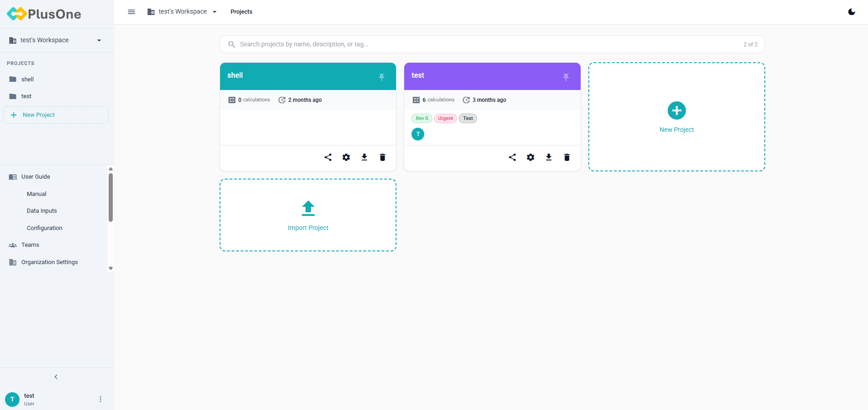Download the shell project
This screenshot has width=868, height=410.
pyautogui.click(x=364, y=157)
